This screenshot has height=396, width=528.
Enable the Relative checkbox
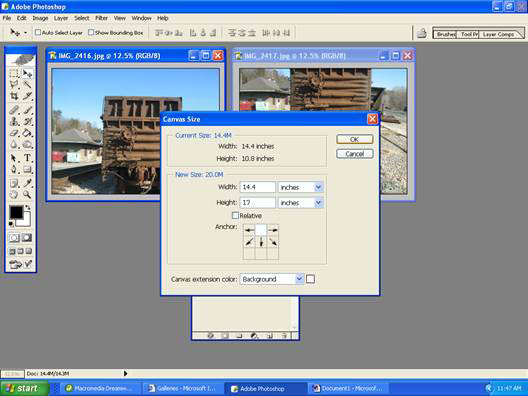(235, 215)
